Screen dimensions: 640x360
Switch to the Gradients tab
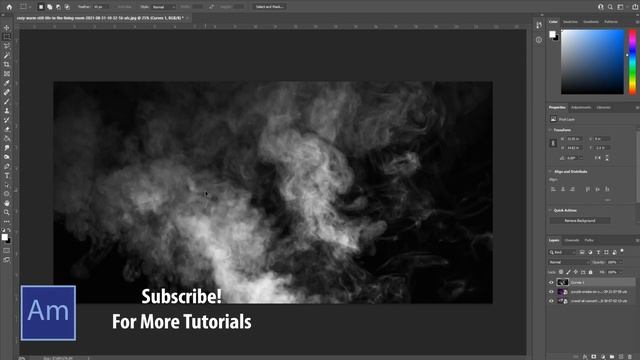click(x=591, y=22)
